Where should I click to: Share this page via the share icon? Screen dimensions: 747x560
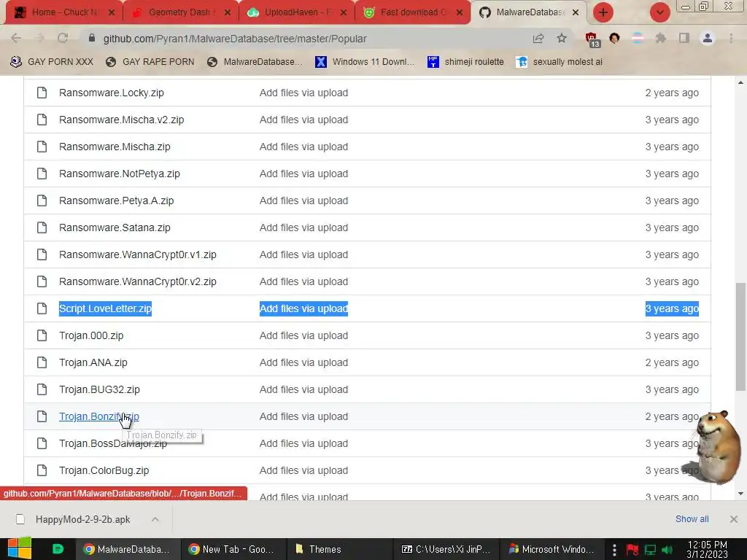(x=538, y=38)
